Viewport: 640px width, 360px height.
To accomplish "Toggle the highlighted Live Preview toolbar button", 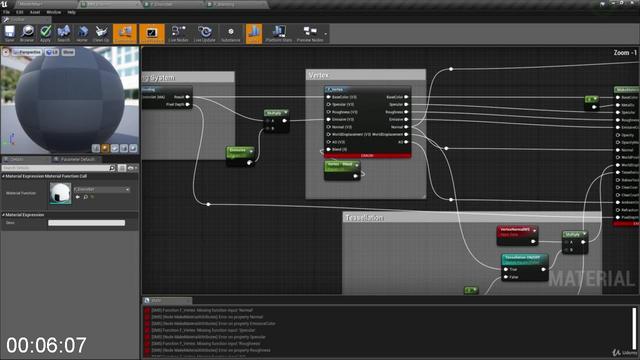I will (x=151, y=33).
